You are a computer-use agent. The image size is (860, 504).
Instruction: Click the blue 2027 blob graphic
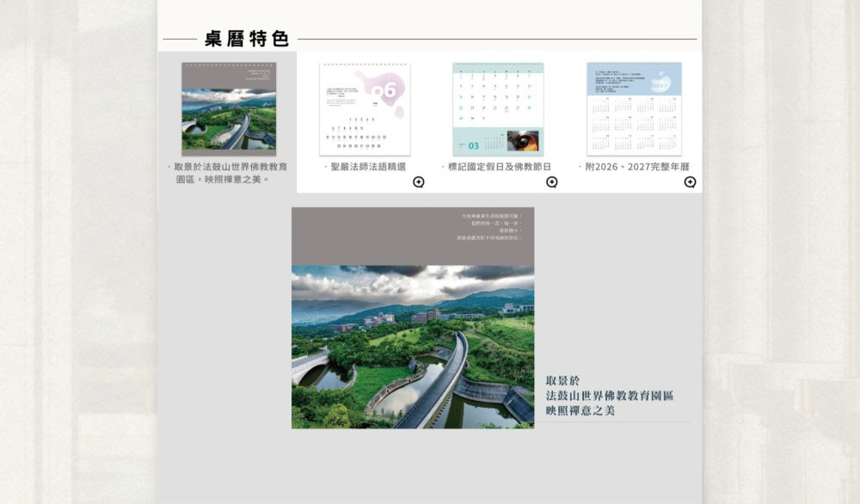pyautogui.click(x=661, y=83)
